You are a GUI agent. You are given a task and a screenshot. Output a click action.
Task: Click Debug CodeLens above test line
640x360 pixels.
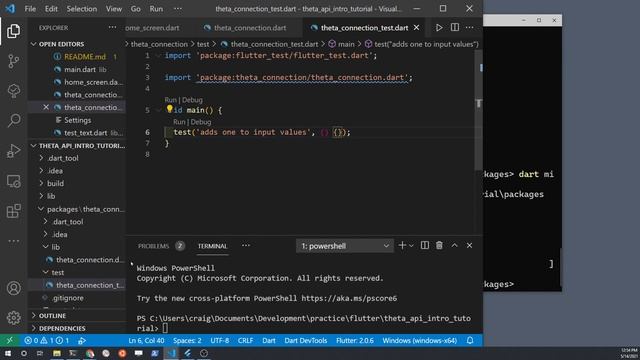[201, 122]
